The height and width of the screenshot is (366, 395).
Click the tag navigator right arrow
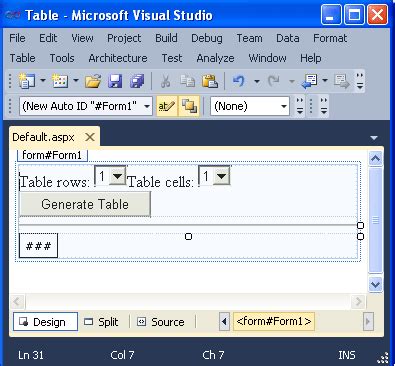[x=368, y=321]
